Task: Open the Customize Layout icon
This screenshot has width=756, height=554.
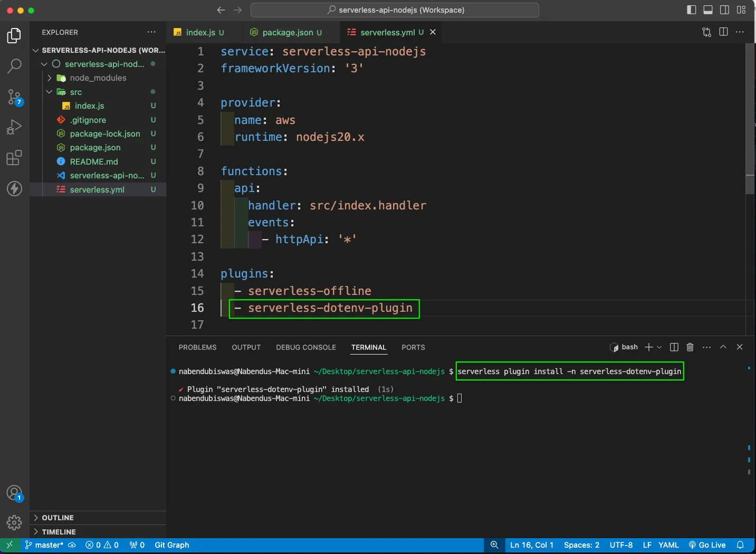Action: pos(741,9)
